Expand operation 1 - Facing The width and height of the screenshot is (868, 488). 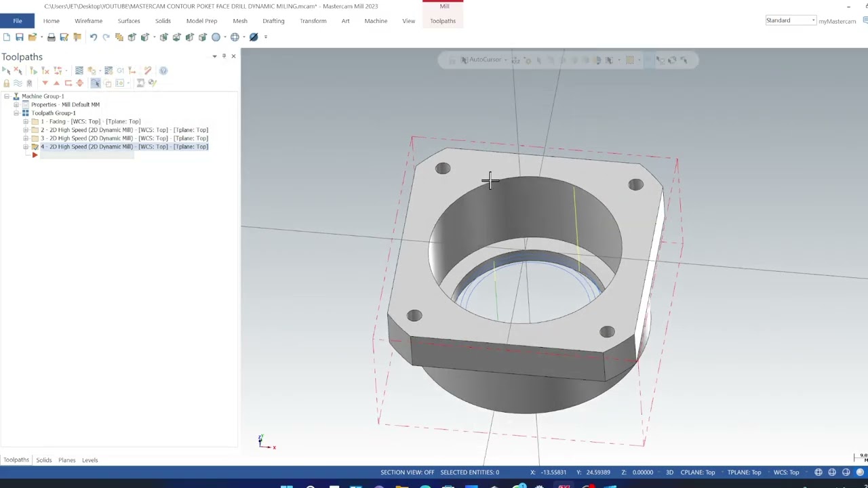click(26, 121)
